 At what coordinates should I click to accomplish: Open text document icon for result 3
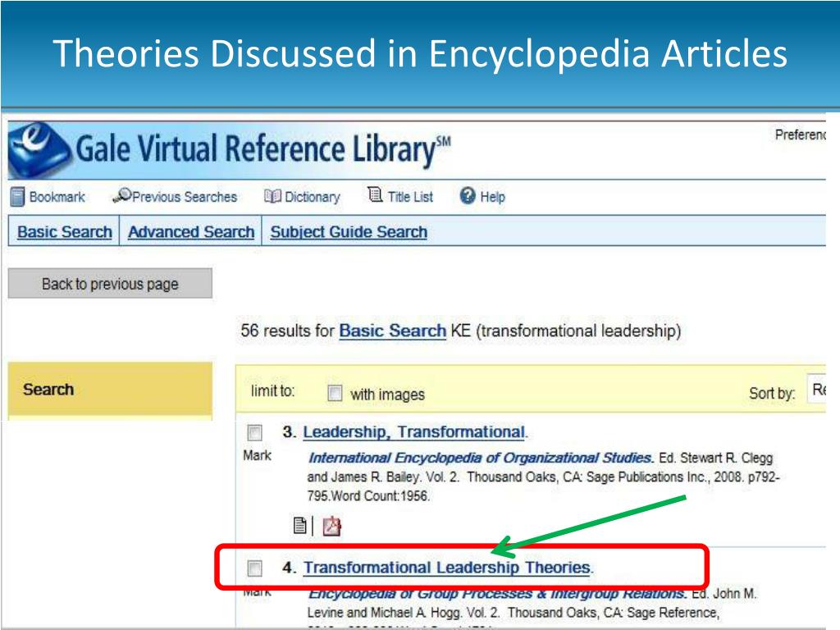pos(300,526)
